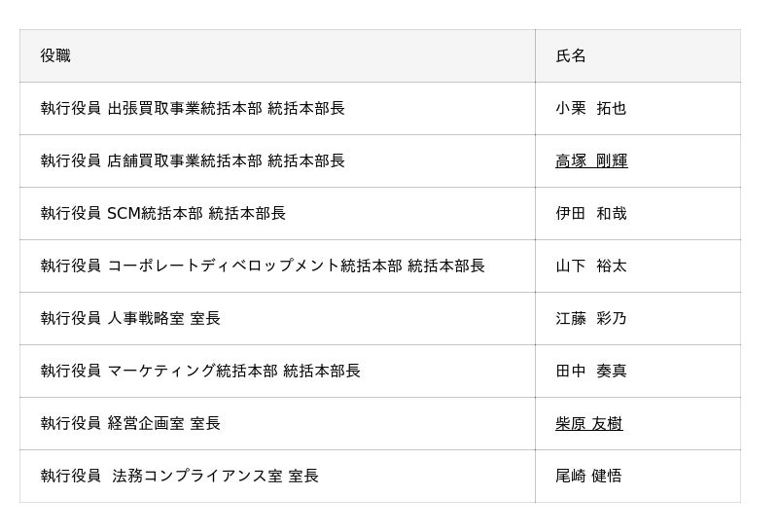
Task: Click the 人事戦略室 室長 role cell
Action: [x=163, y=319]
